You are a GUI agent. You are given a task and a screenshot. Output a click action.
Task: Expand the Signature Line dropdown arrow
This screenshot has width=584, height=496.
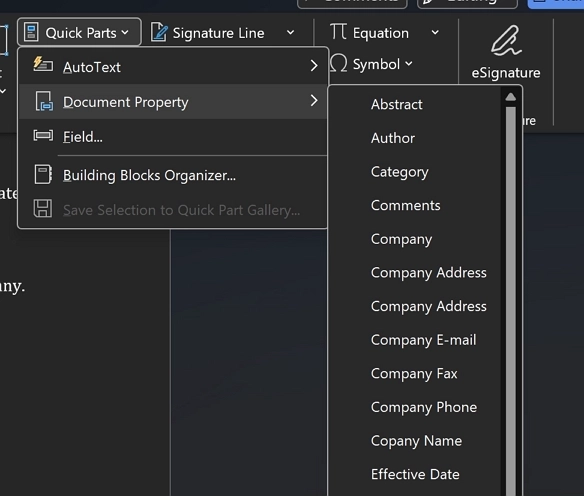coord(291,33)
